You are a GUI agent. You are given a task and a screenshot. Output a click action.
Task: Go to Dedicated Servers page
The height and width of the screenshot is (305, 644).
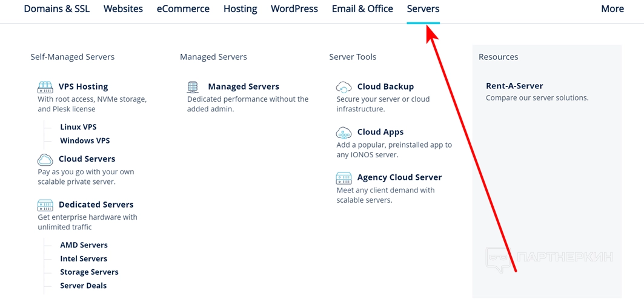pyautogui.click(x=96, y=205)
